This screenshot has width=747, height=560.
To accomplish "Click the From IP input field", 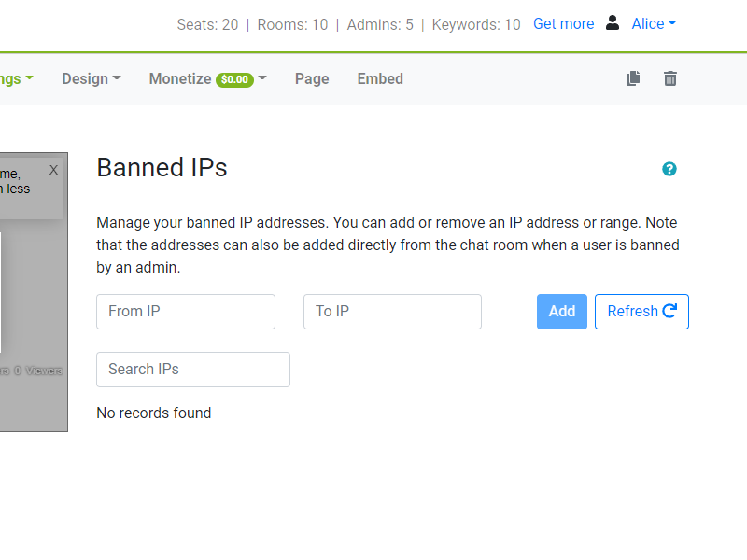I will pyautogui.click(x=185, y=311).
